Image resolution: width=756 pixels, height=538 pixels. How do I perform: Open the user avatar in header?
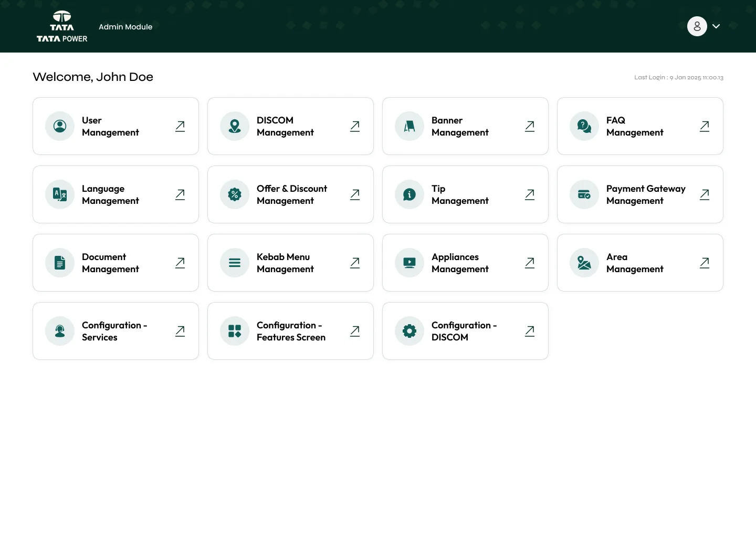pyautogui.click(x=697, y=26)
